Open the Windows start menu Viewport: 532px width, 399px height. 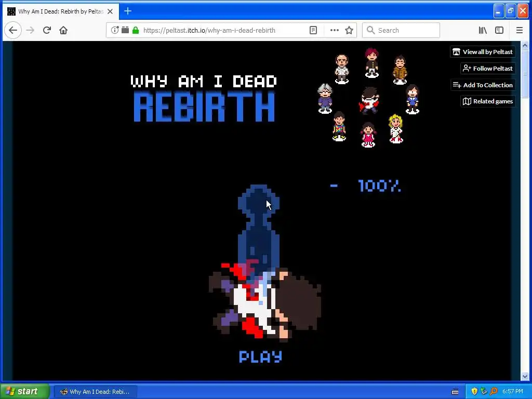tap(24, 392)
